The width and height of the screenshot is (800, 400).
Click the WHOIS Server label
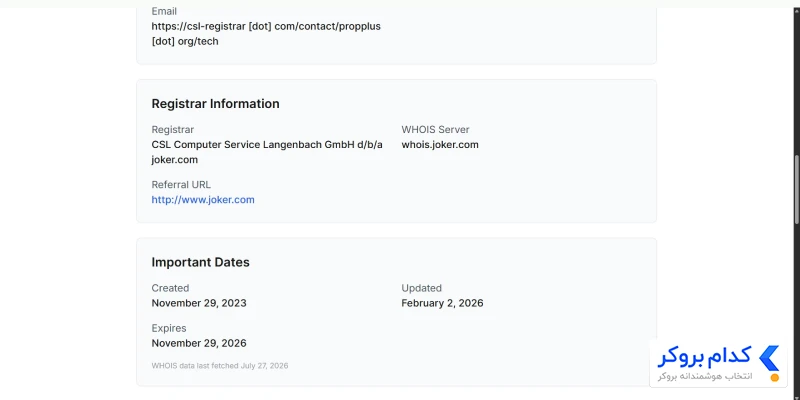(x=435, y=130)
